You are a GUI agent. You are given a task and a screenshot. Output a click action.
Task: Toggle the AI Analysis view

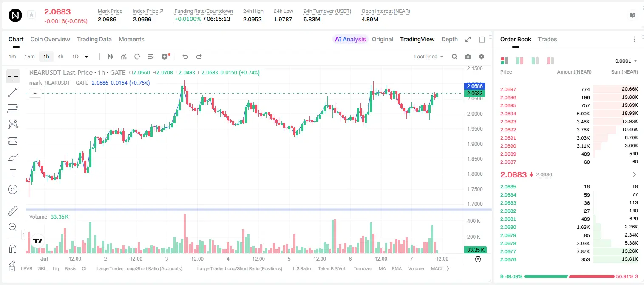(x=350, y=39)
